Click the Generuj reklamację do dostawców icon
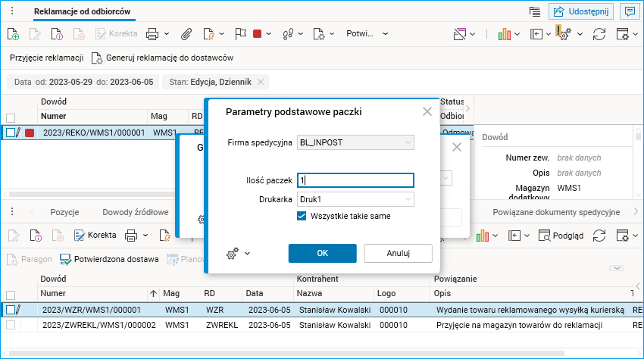 coord(97,58)
